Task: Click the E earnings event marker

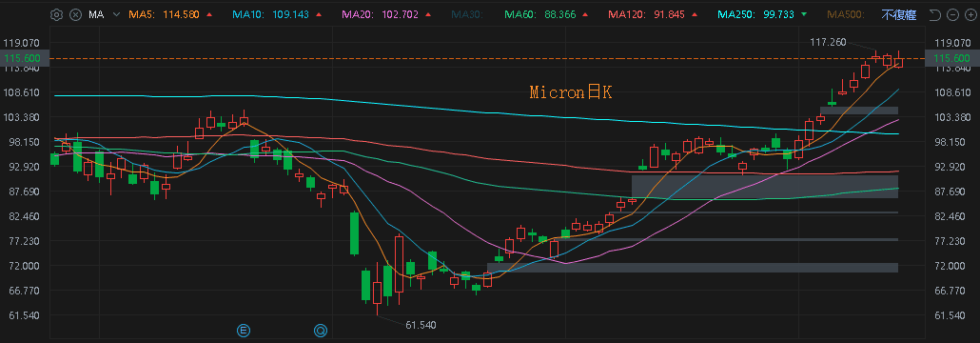Action: pos(245,330)
